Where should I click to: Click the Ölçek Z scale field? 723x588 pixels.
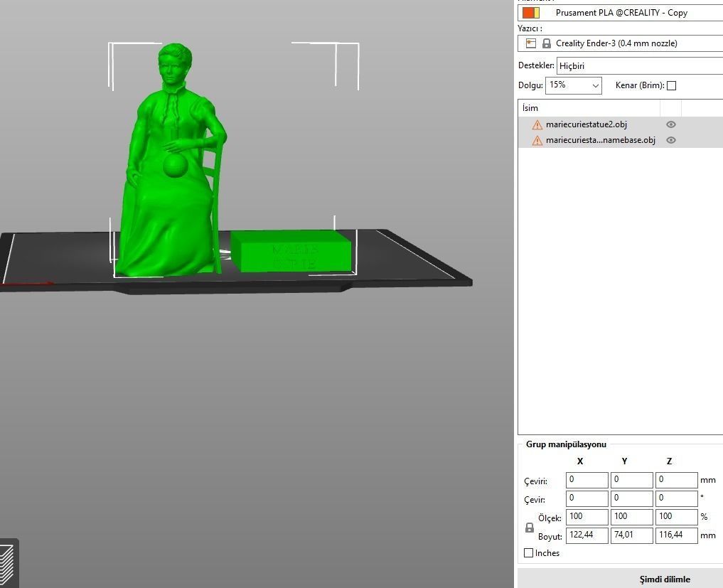(x=676, y=517)
